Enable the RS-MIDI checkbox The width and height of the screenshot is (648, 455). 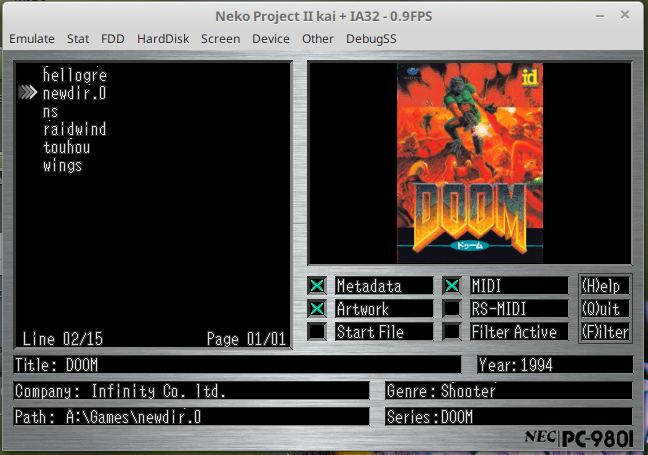click(x=452, y=309)
